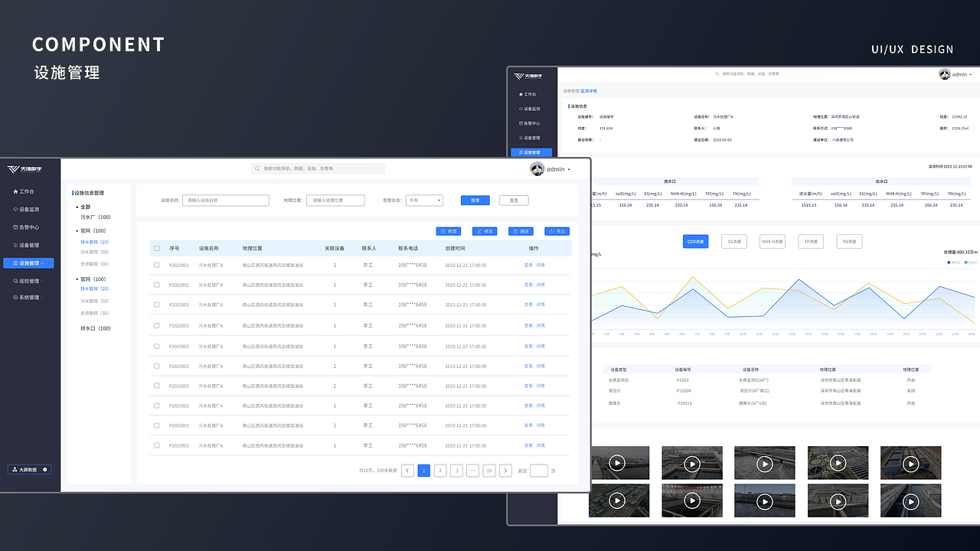Collapse the highlighted 设施管理 sidebar menu

coord(28,263)
